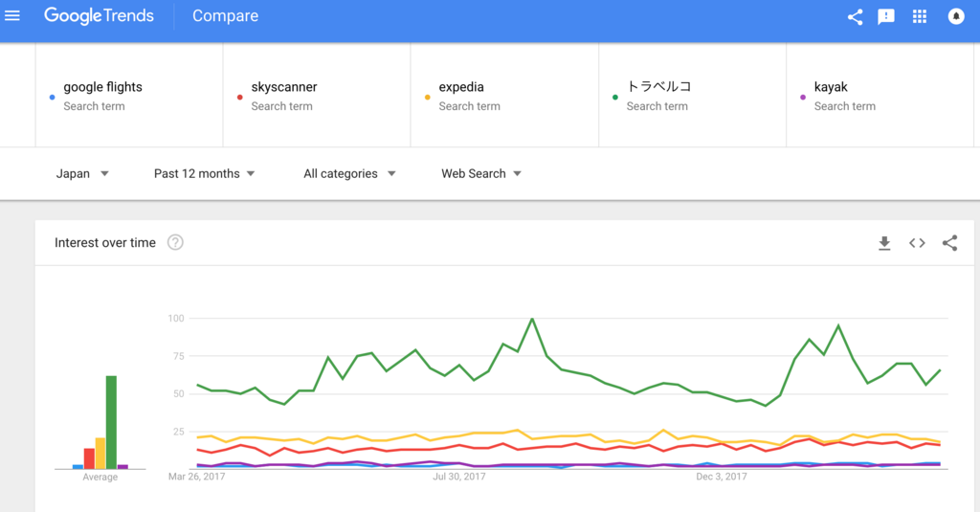Edit the skyscanner search term
This screenshot has height=512, width=980.
tap(317, 95)
